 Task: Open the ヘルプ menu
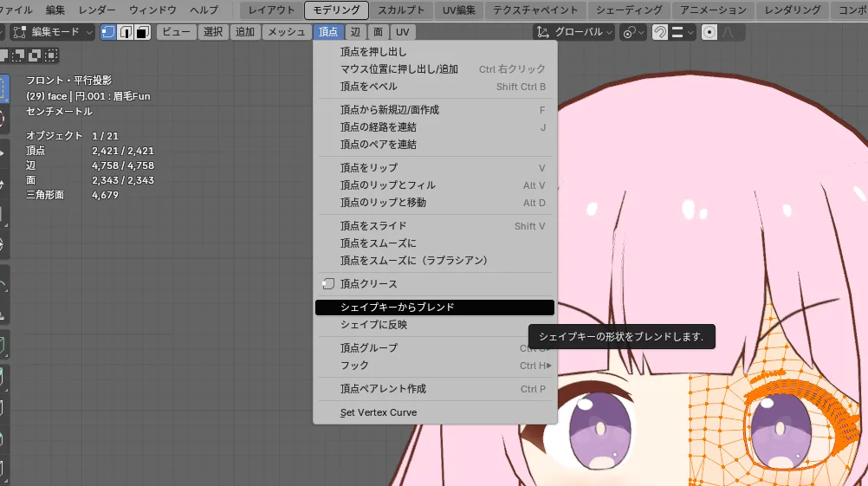(x=204, y=10)
